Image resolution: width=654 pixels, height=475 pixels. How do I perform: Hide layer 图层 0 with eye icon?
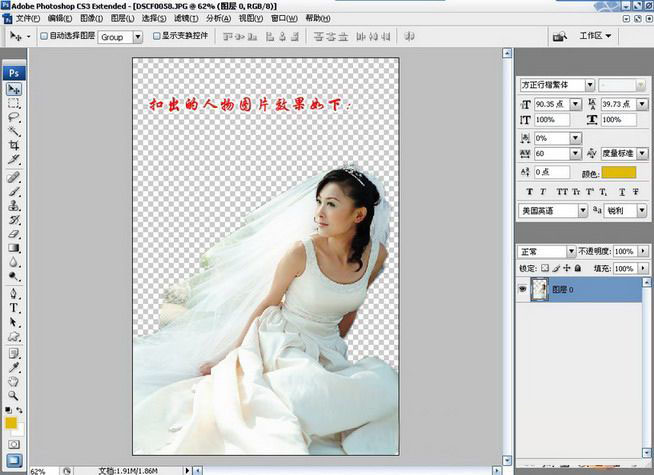(x=523, y=289)
